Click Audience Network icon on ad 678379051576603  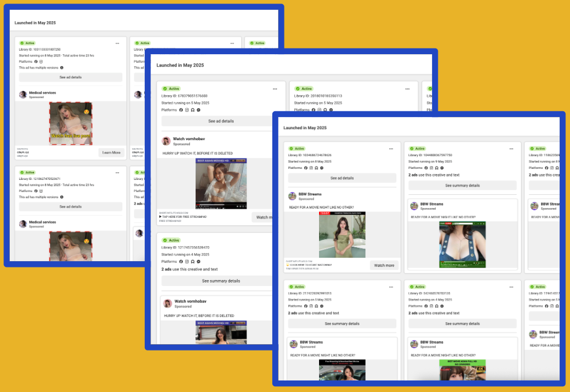click(x=193, y=110)
